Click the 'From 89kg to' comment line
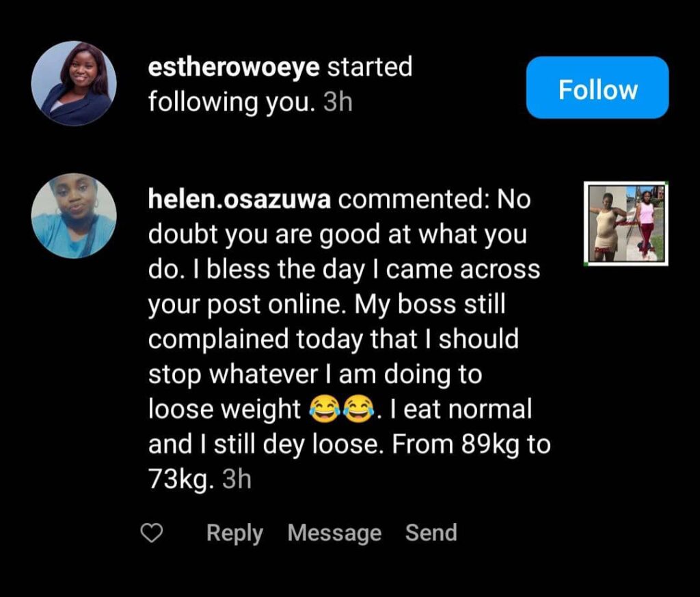The image size is (700, 597). (471, 445)
